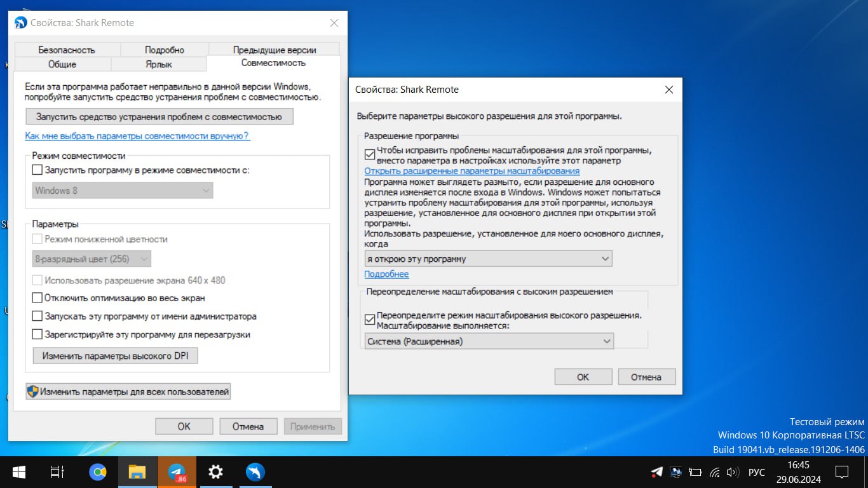The width and height of the screenshot is (868, 488).
Task: Open the Windows Start menu
Action: pos(19,472)
